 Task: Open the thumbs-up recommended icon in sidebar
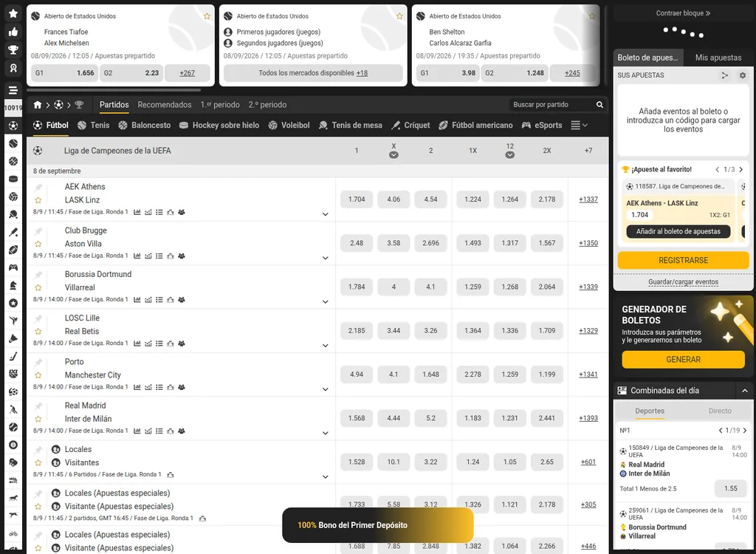coord(13,32)
